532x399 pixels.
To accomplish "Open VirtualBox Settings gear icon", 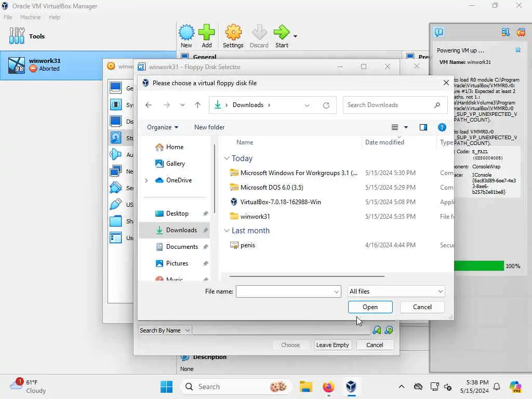I will coord(233,36).
